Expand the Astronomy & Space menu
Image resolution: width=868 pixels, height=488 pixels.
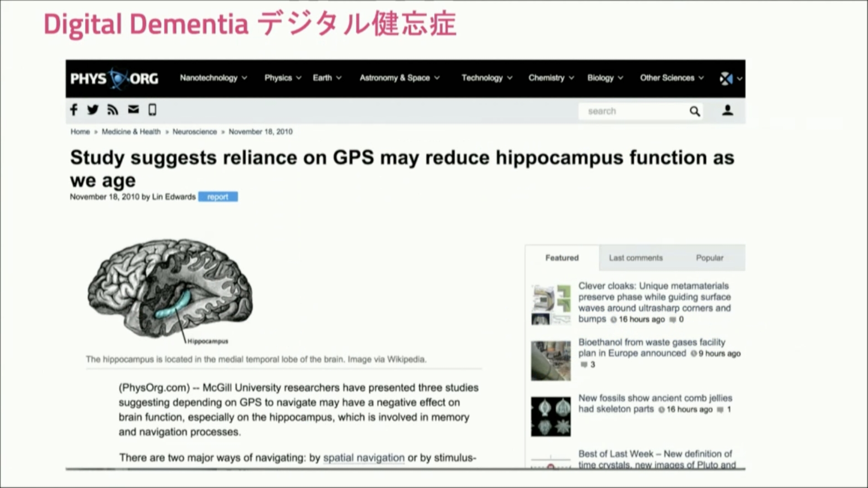[x=399, y=78]
